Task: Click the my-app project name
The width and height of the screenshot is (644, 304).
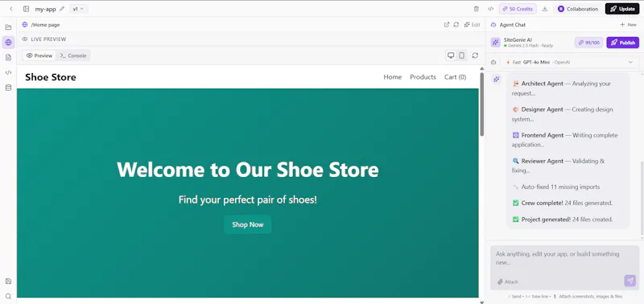Action: click(45, 9)
